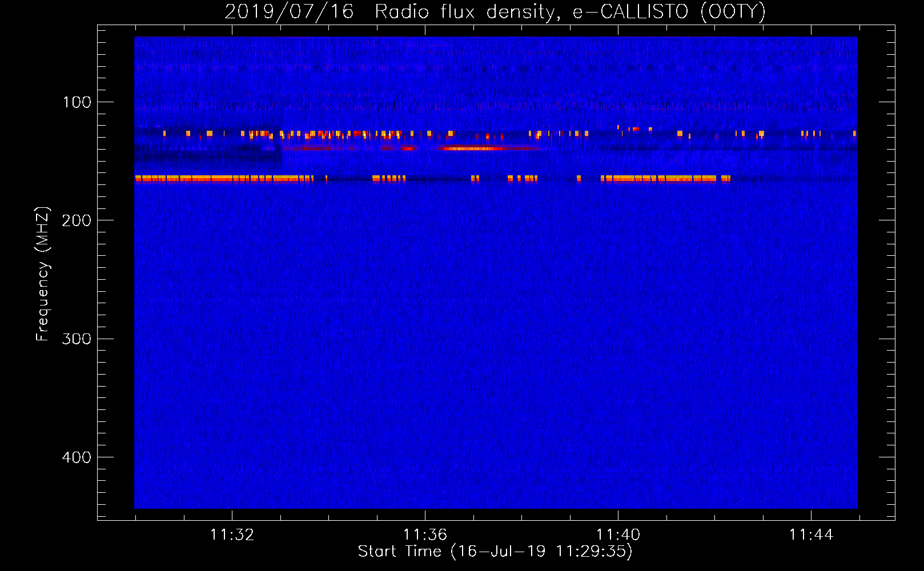
Task: Click the 100 frequency tick label
Action: [77, 102]
